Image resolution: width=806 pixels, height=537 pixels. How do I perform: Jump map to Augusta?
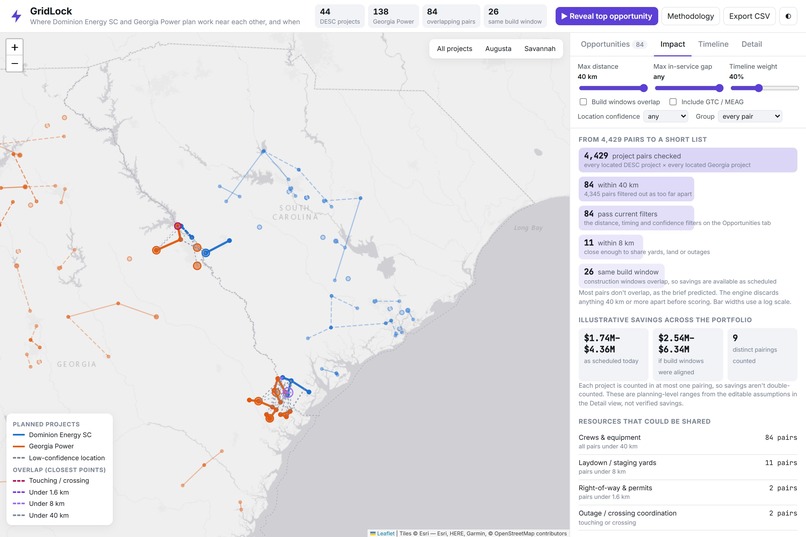[498, 48]
